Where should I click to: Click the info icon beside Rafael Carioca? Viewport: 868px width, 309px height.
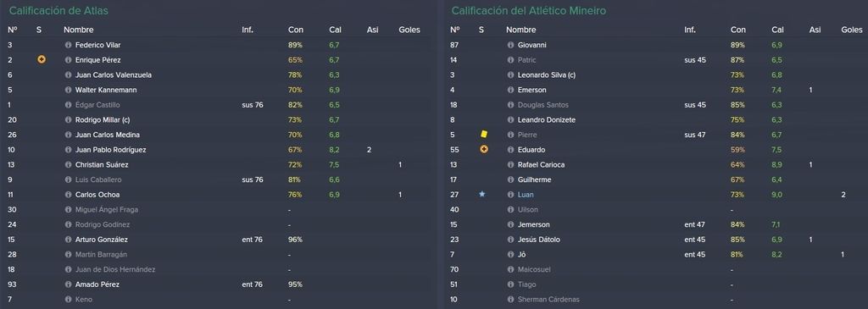(x=510, y=165)
